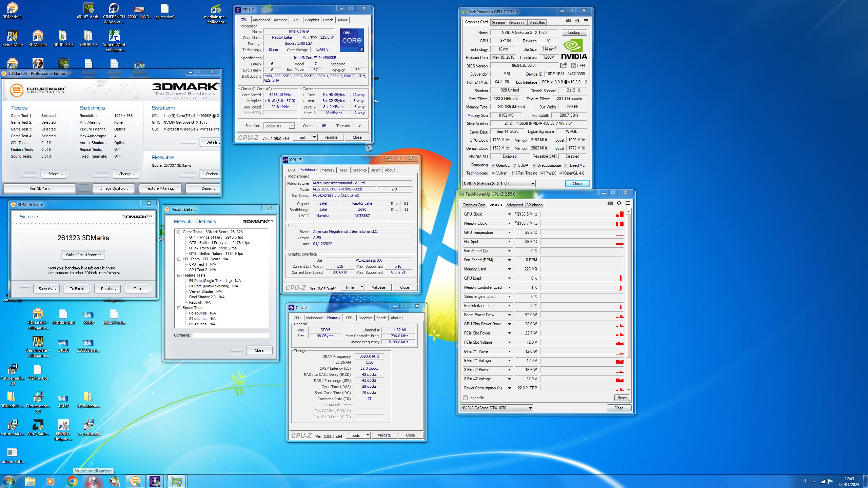Click the GPU Clock sensor graph
Viewport: 868px width, 488px height.
[582, 214]
